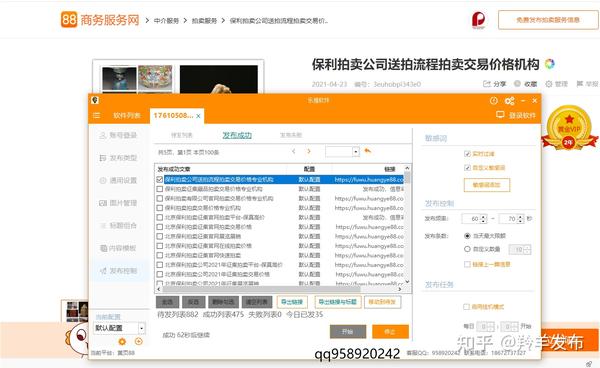Viewport: 600px width, 368px height.
Task: Open 内容模板 in the sidebar
Action: click(118, 248)
